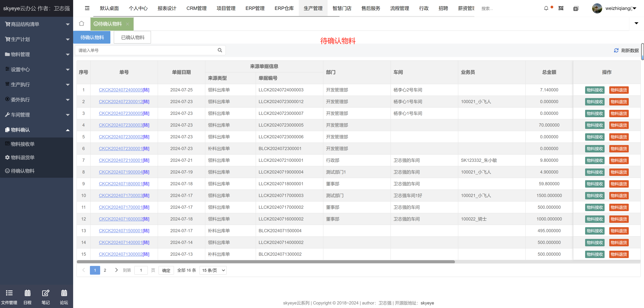Open the ERP管理 top menu
644x308 pixels.
point(255,9)
